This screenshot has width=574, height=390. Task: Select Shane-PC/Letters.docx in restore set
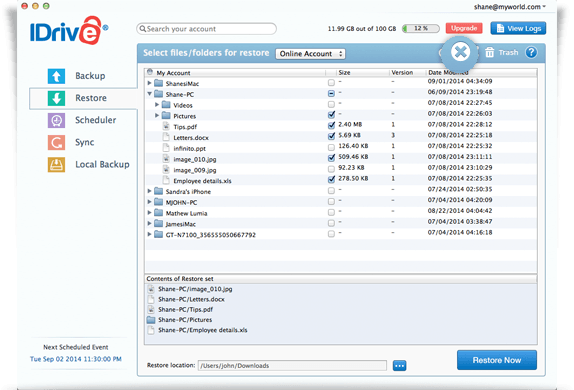[191, 299]
